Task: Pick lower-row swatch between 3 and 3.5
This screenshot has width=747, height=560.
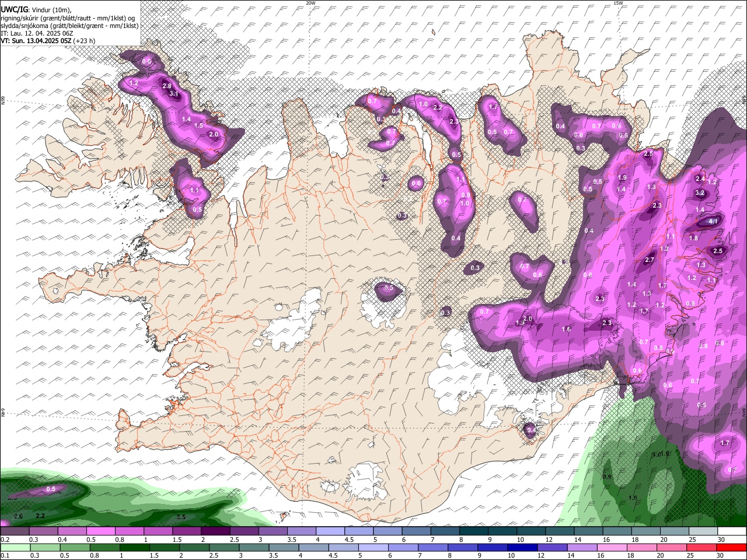Action: tap(254, 547)
